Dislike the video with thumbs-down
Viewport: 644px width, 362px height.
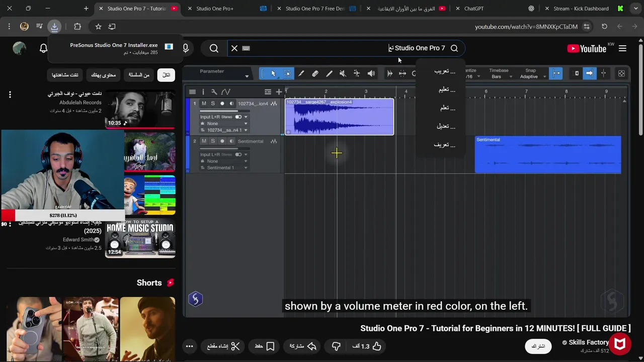pos(336,346)
